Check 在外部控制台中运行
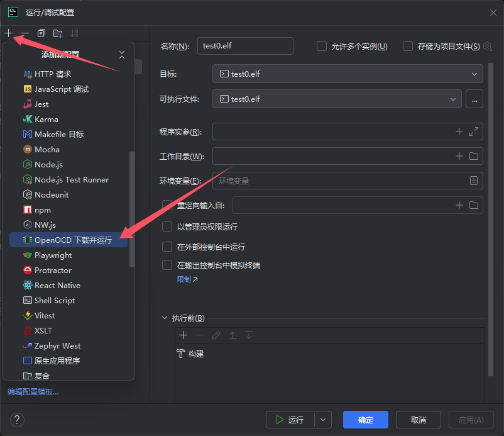The height and width of the screenshot is (436, 504). coord(167,247)
